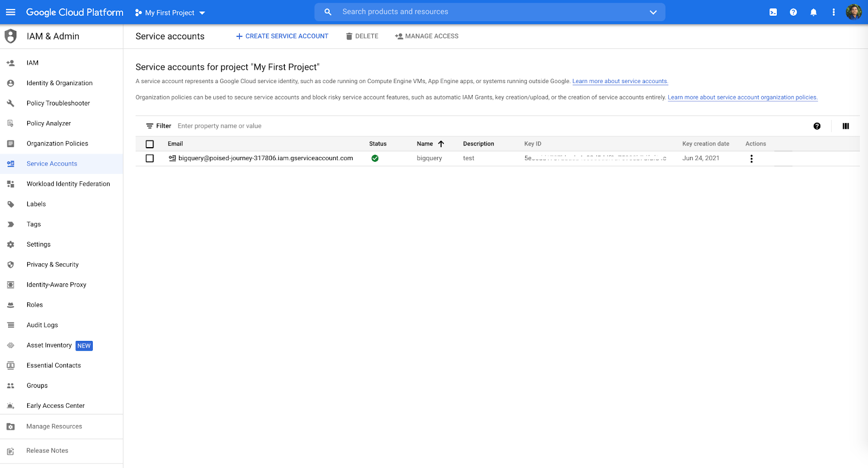Image resolution: width=868 pixels, height=468 pixels.
Task: Click the Name column sort arrow
Action: (441, 144)
